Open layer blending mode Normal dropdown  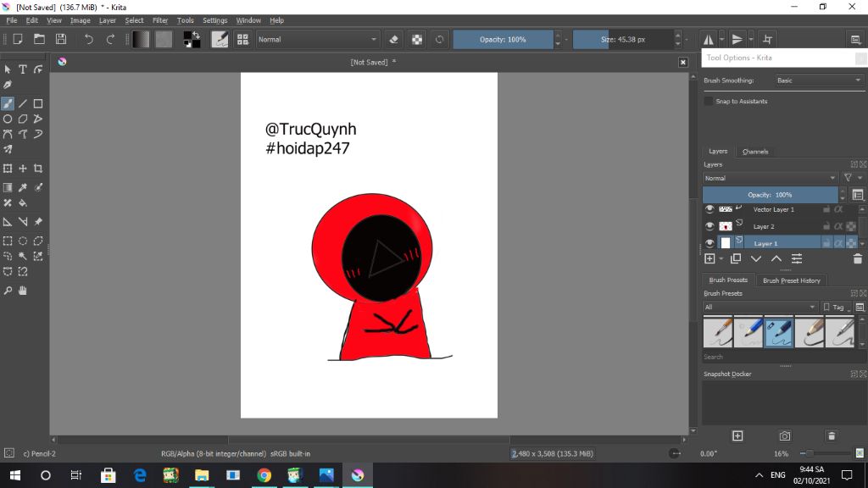click(x=770, y=178)
